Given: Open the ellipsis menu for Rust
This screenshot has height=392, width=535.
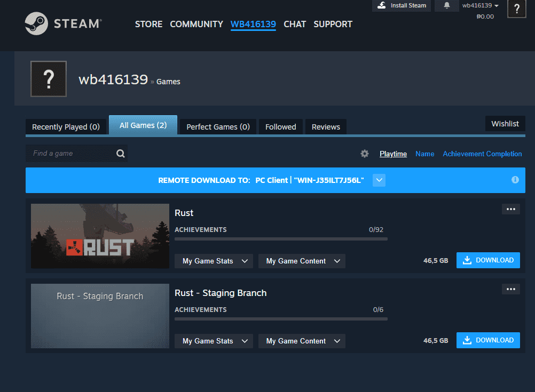Looking at the screenshot, I should 510,209.
